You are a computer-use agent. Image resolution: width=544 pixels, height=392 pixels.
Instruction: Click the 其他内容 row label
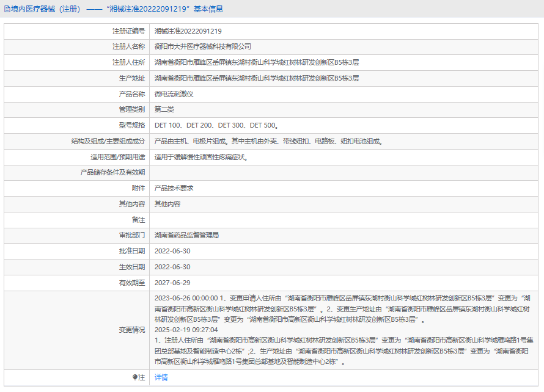[x=132, y=204]
